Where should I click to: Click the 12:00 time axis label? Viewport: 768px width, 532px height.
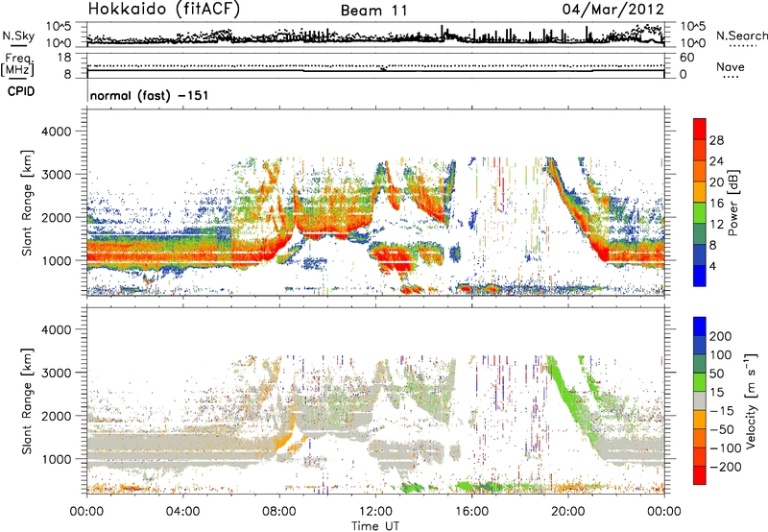(x=375, y=512)
